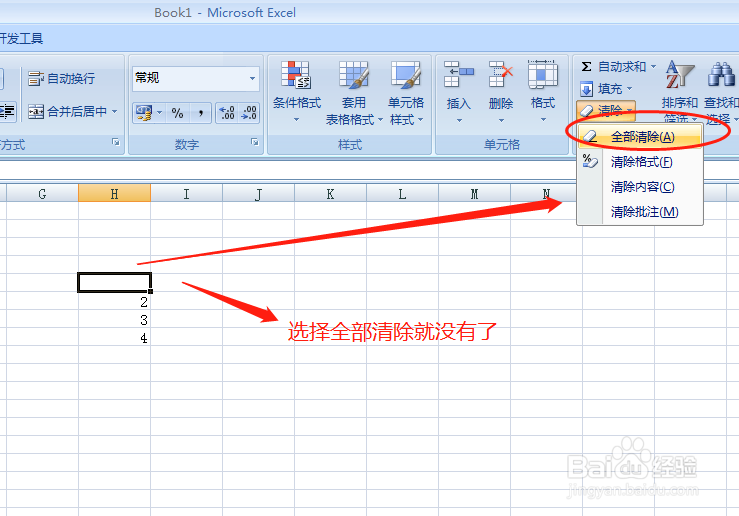739x516 pixels.
Task: Expand the Delete (删除) dropdown arrow
Action: pyautogui.click(x=501, y=120)
